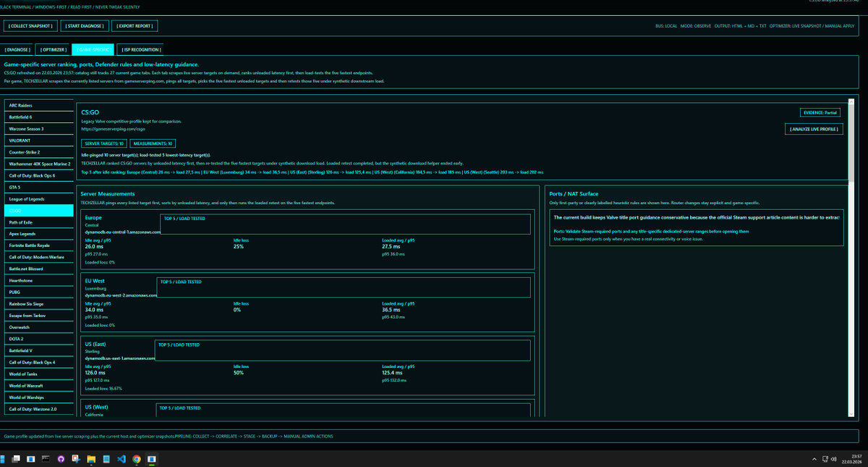Select Battlefield V profile
Viewport: 868px width, 467px height.
(x=39, y=350)
